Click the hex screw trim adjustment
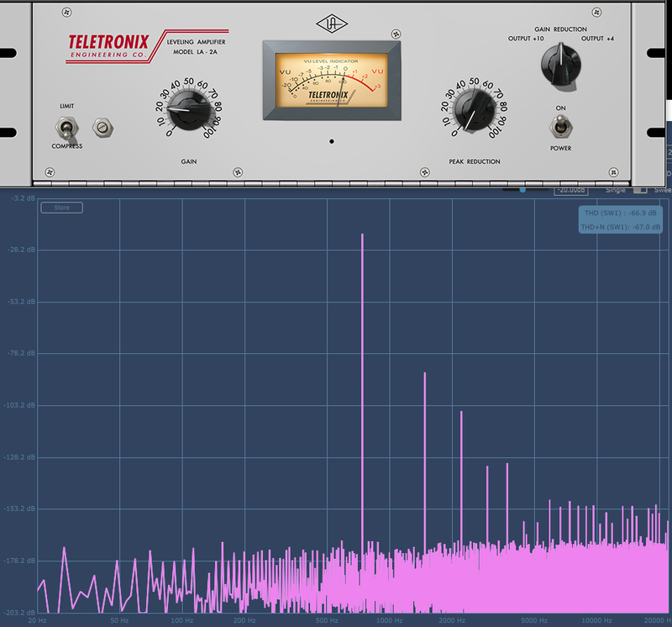This screenshot has width=672, height=627. [102, 128]
